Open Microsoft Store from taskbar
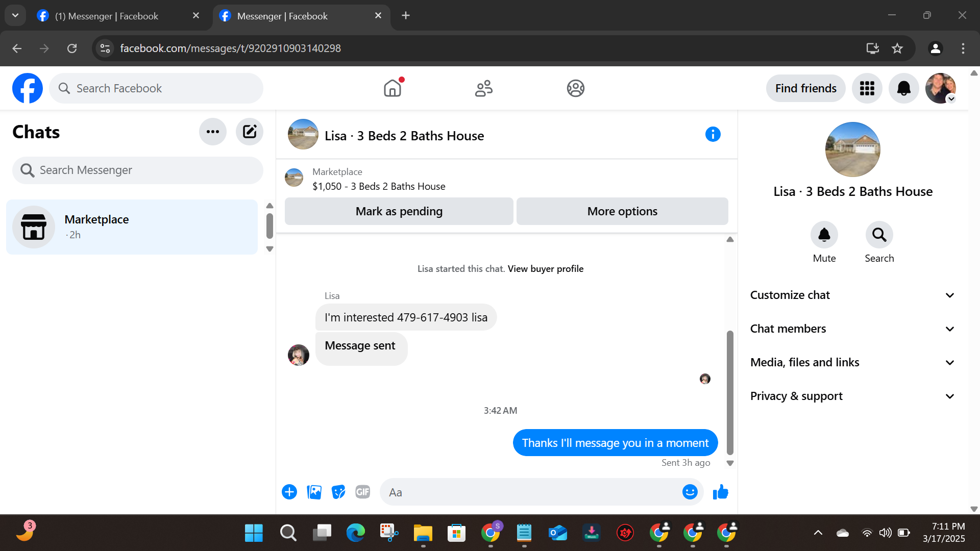Screen dimensions: 980x551 [456, 533]
